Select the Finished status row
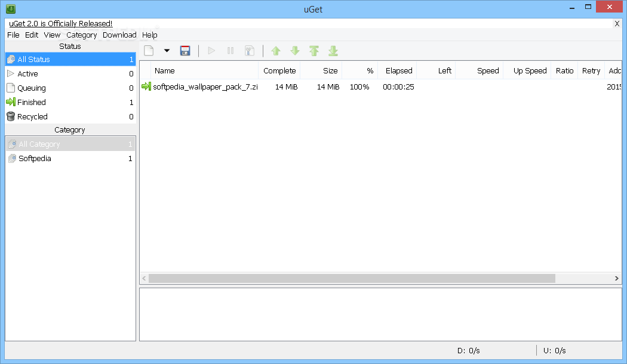The image size is (627, 364). coord(70,102)
